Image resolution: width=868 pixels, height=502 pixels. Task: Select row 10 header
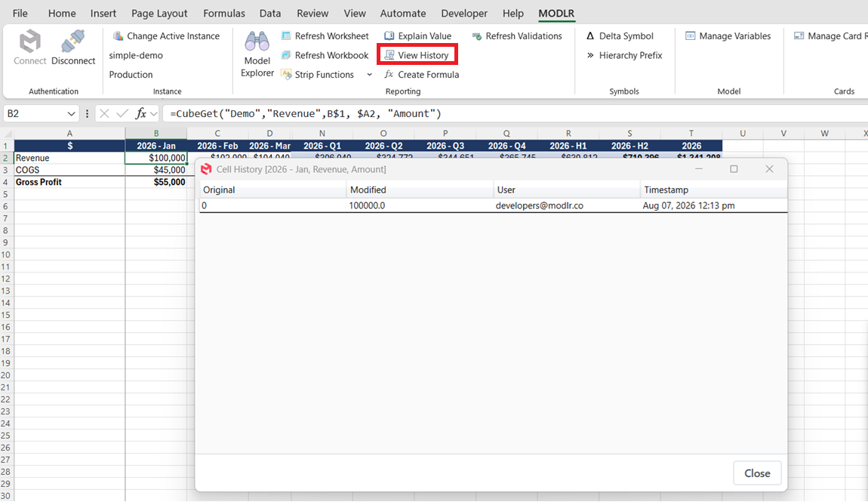[6, 254]
